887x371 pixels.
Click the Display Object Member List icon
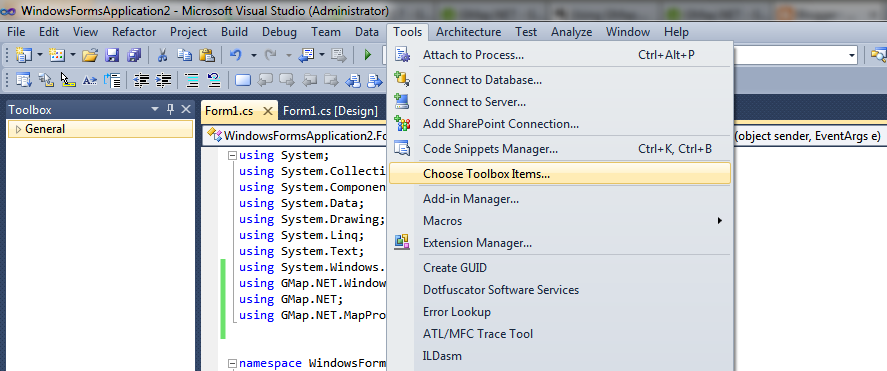coord(24,80)
